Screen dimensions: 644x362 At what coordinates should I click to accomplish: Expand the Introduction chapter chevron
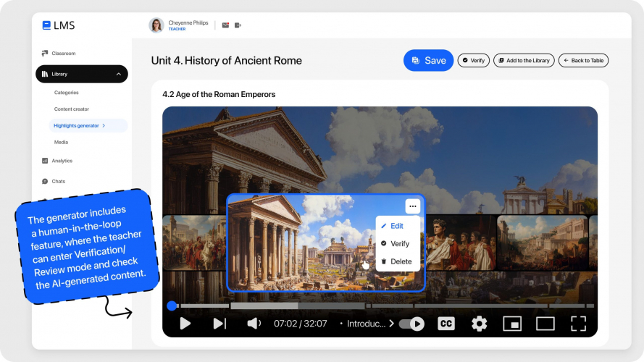click(392, 324)
